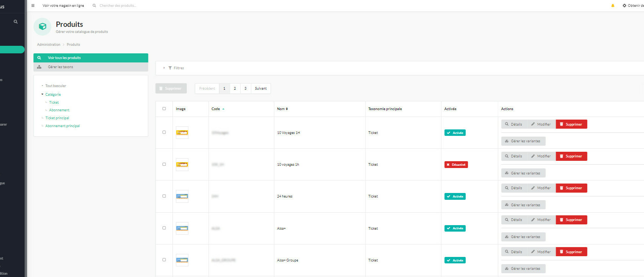
Task: Delete the 24 heures product
Action: pyautogui.click(x=571, y=188)
